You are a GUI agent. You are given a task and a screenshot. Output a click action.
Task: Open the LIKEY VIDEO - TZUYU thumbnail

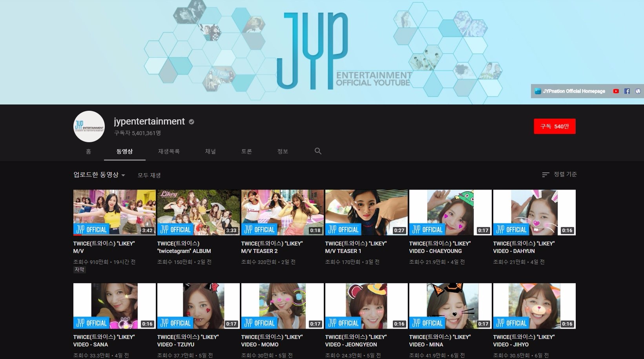pyautogui.click(x=199, y=306)
